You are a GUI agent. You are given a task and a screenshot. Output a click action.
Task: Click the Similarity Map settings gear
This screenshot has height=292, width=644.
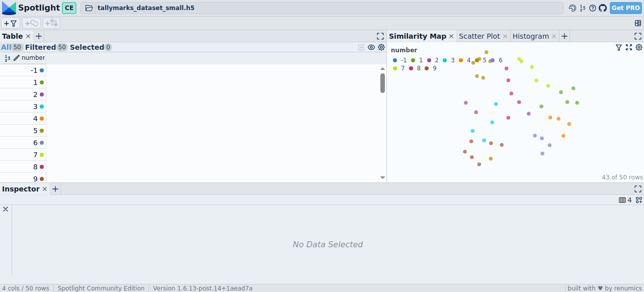(639, 47)
